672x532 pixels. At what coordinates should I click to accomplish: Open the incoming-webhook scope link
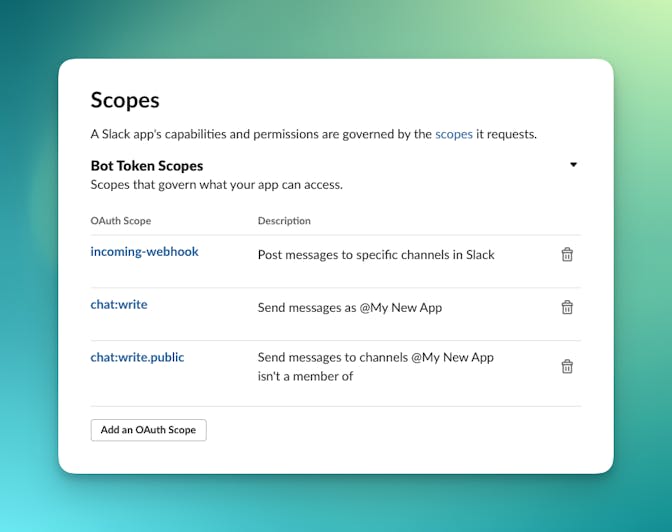click(144, 252)
